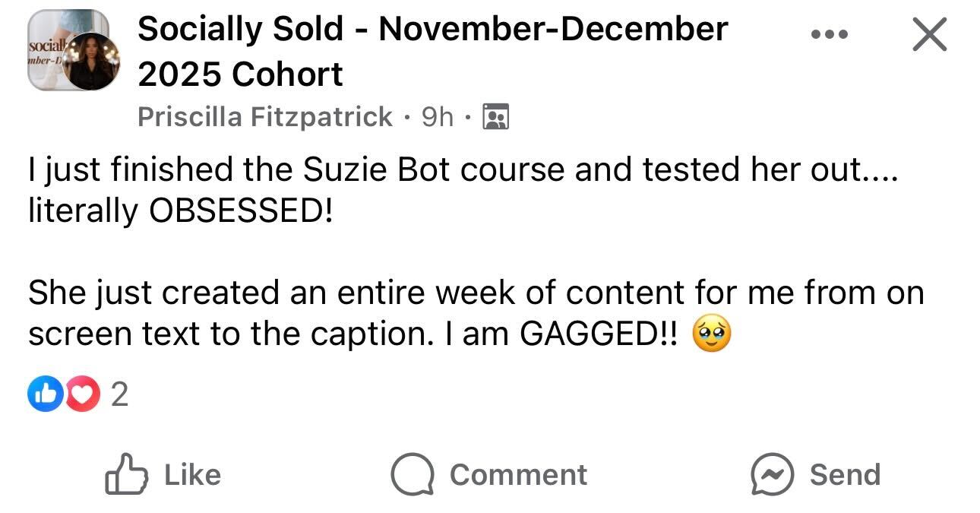Click the blue Like reaction badge
This screenshot has height=513, width=980.
pos(43,395)
